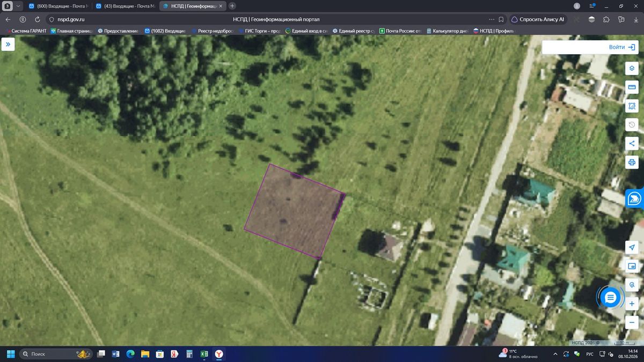The height and width of the screenshot is (362, 644).
Task: Open a new browser tab
Action: point(232,6)
